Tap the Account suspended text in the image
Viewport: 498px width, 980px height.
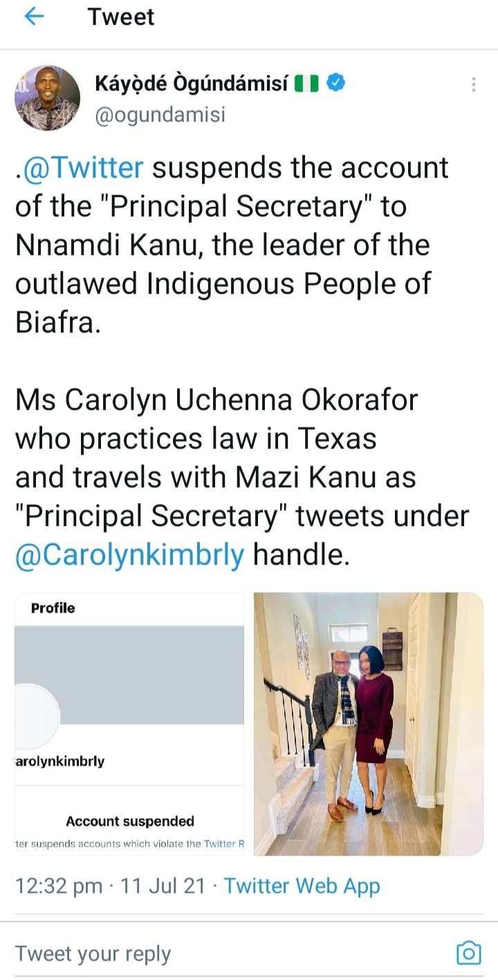click(130, 821)
